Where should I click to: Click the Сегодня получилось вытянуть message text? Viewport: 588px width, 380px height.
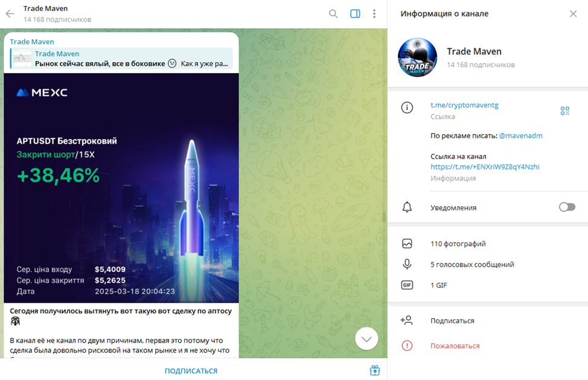coord(121,311)
